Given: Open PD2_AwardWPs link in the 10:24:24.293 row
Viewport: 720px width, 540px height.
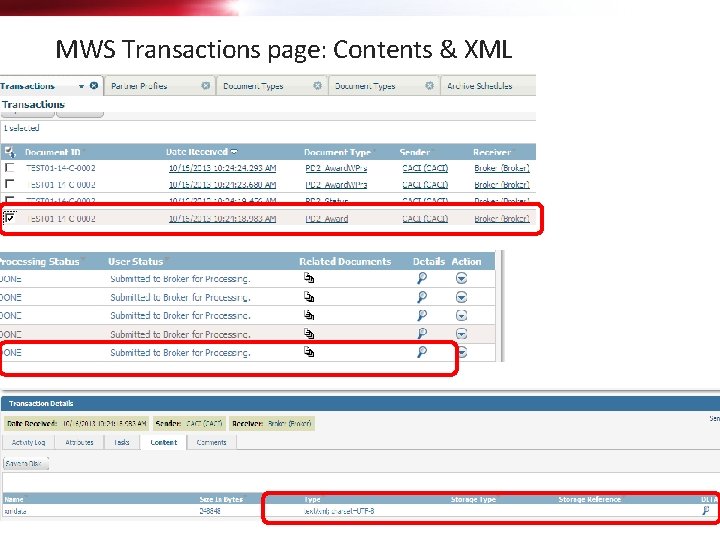Looking at the screenshot, I should click(x=336, y=168).
